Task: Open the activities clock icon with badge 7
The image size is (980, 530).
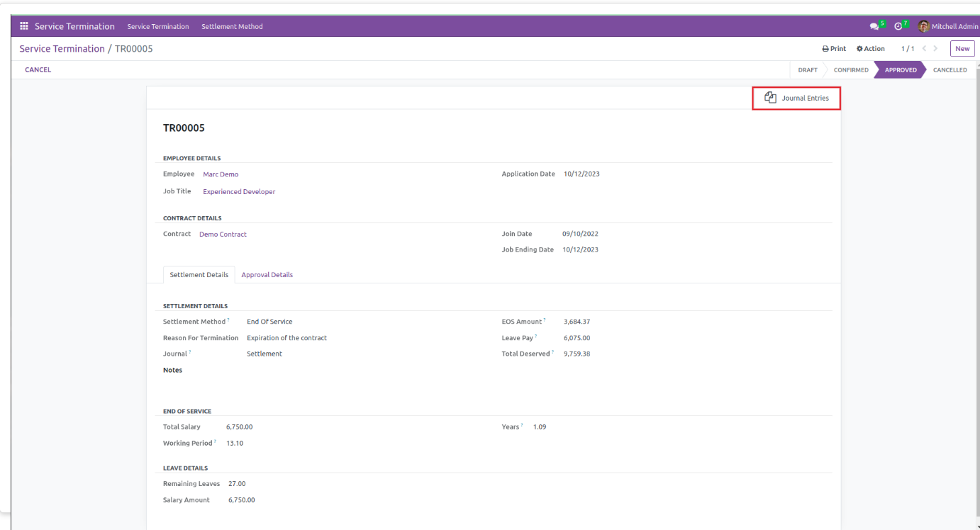Action: pos(901,26)
